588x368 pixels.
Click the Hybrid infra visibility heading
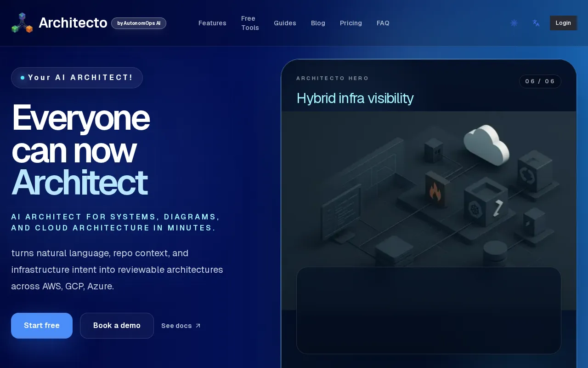pos(355,98)
